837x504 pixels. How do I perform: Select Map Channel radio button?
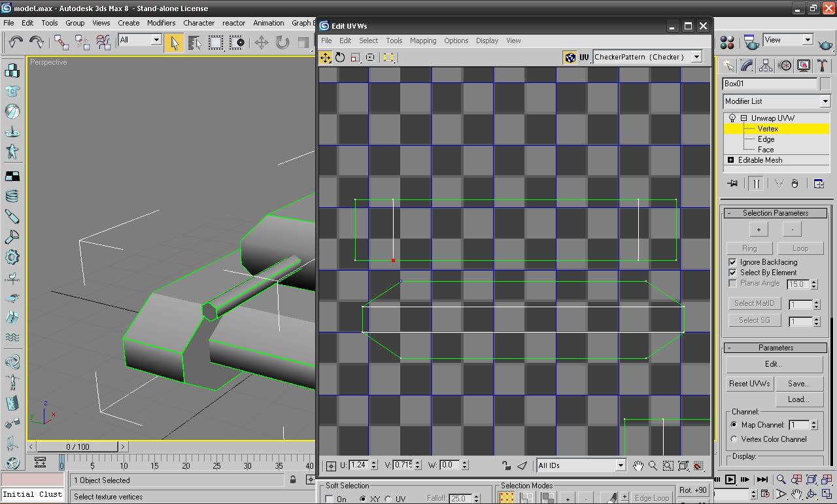pos(734,425)
